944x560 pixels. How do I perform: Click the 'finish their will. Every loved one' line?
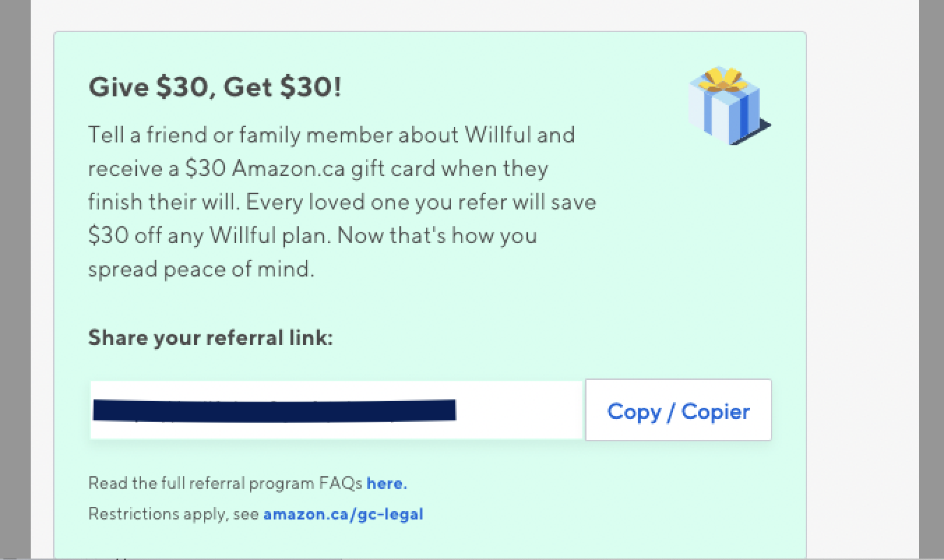[342, 202]
